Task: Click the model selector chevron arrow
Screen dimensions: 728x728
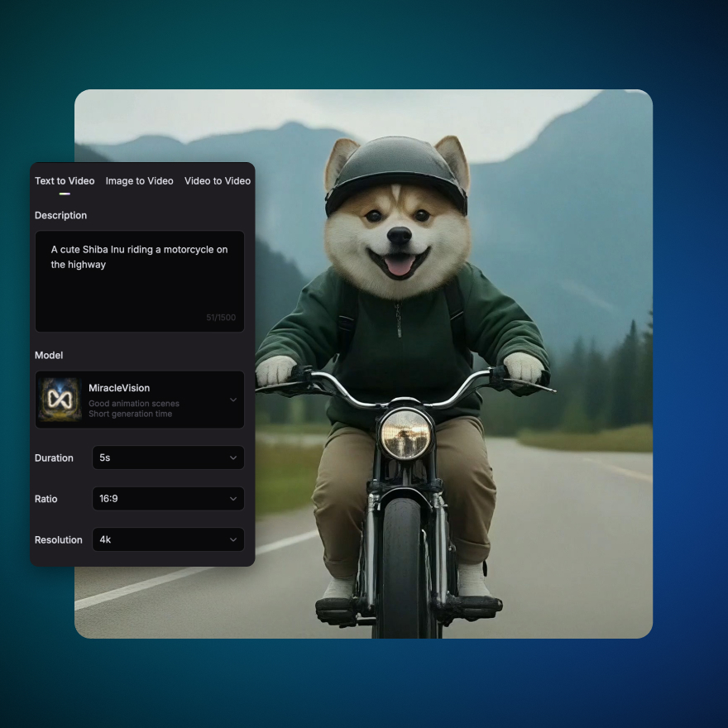Action: [x=234, y=400]
